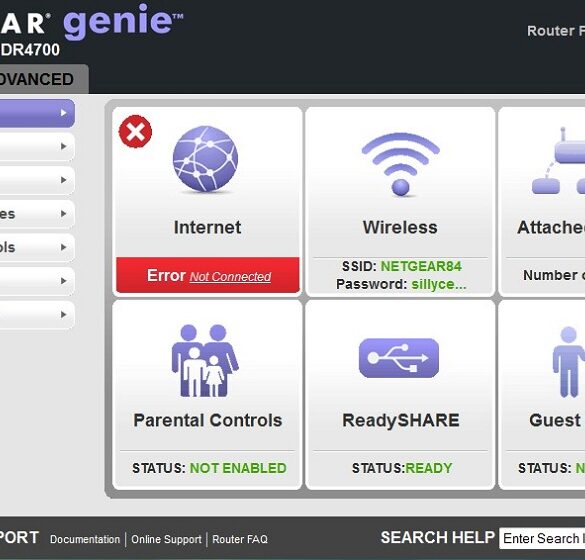This screenshot has height=560, width=585.
Task: Click the wireless password value sillyce...
Action: coord(439,284)
